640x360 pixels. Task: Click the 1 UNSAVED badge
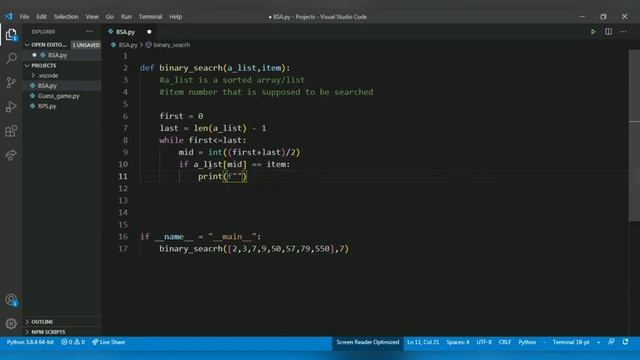click(86, 44)
